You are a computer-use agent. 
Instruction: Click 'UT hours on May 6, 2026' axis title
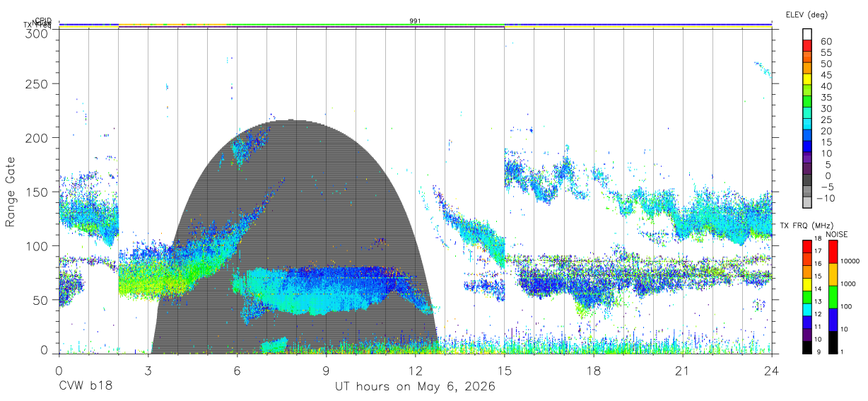click(x=415, y=387)
